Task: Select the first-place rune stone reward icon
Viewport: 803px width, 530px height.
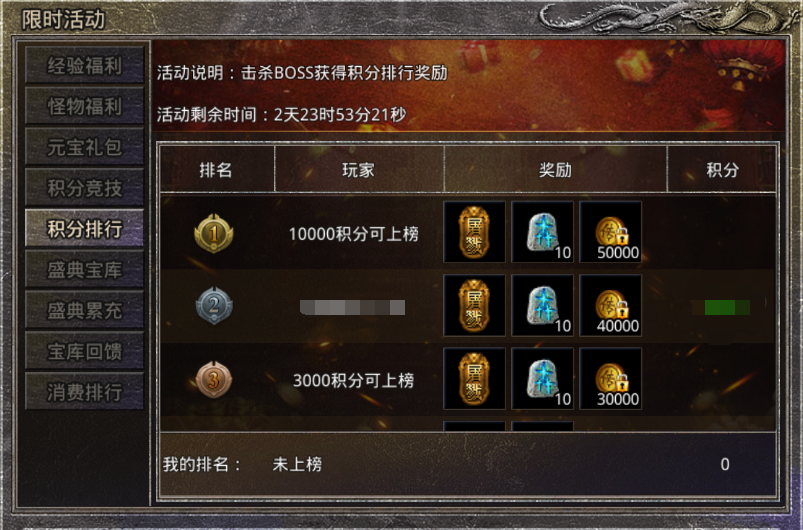Action: pyautogui.click(x=542, y=232)
